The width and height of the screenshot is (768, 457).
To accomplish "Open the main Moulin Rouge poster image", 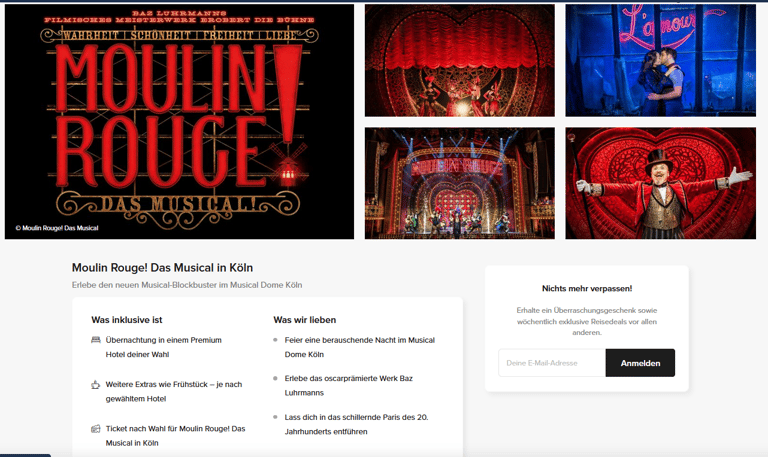I will (x=179, y=121).
